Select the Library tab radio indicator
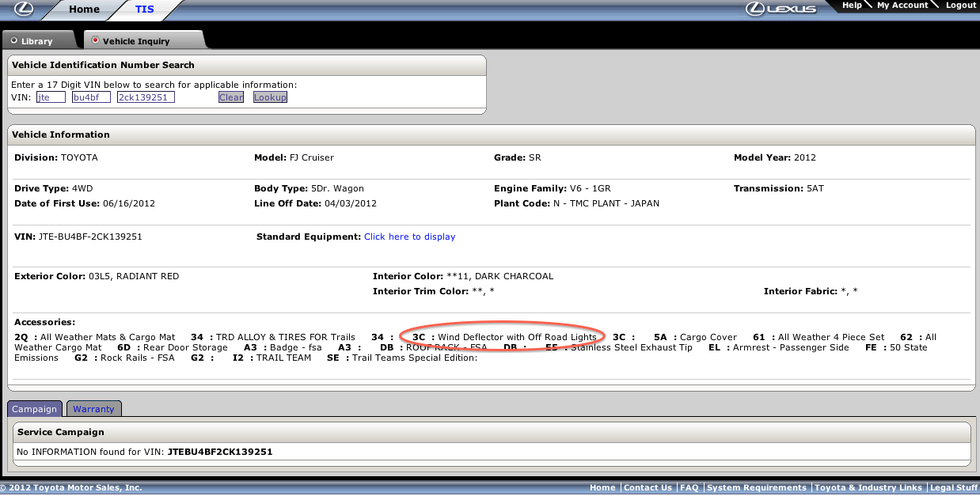 click(14, 40)
